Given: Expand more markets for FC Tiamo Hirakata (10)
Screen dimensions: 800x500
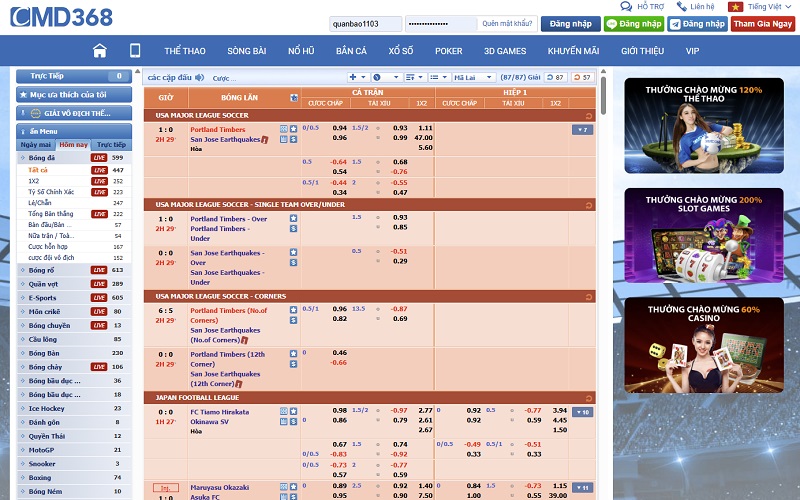Looking at the screenshot, I should (582, 412).
